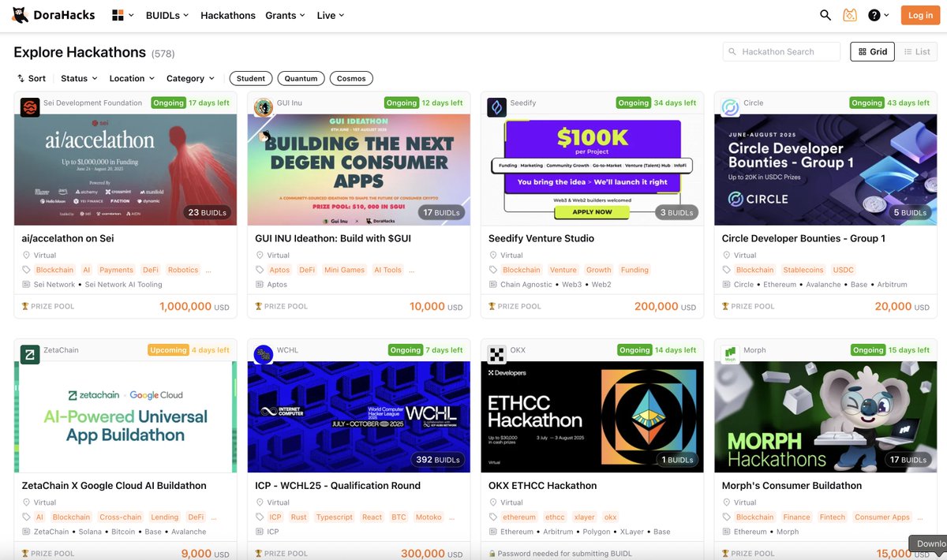
Task: Select the Fintech tag on Morph card
Action: (x=833, y=517)
